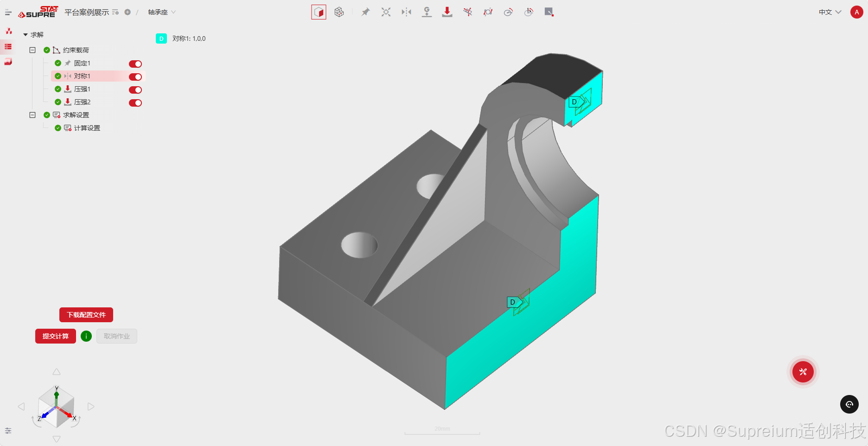Click the force load arrows tool

[x=467, y=12]
